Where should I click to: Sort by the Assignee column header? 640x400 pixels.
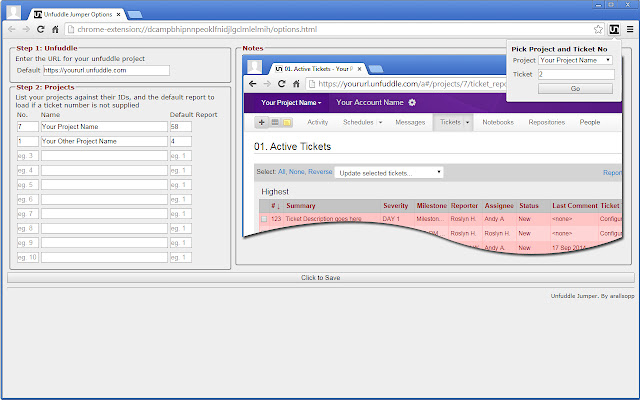[x=499, y=206]
